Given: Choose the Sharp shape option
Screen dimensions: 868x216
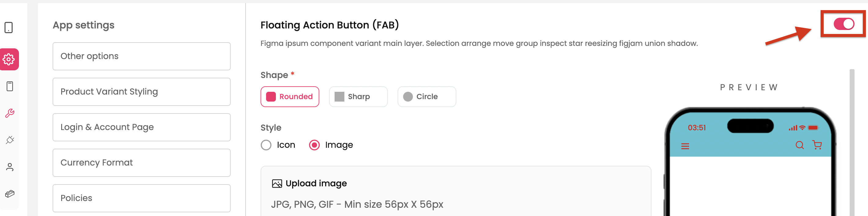Looking at the screenshot, I should [x=358, y=97].
